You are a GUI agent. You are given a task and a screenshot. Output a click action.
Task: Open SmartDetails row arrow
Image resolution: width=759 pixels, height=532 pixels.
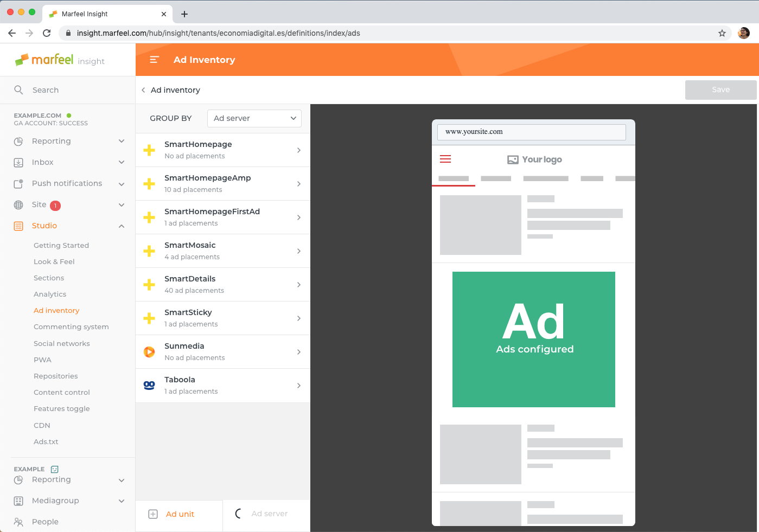pos(299,285)
